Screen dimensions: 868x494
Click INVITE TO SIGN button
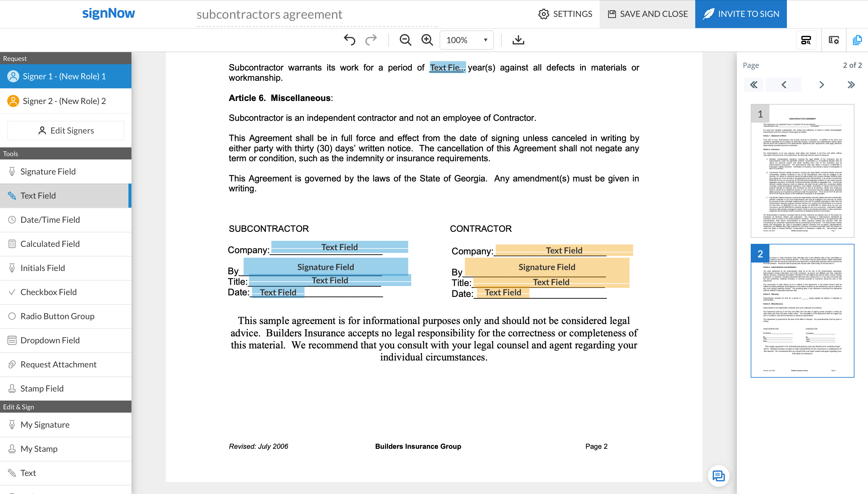(x=741, y=13)
